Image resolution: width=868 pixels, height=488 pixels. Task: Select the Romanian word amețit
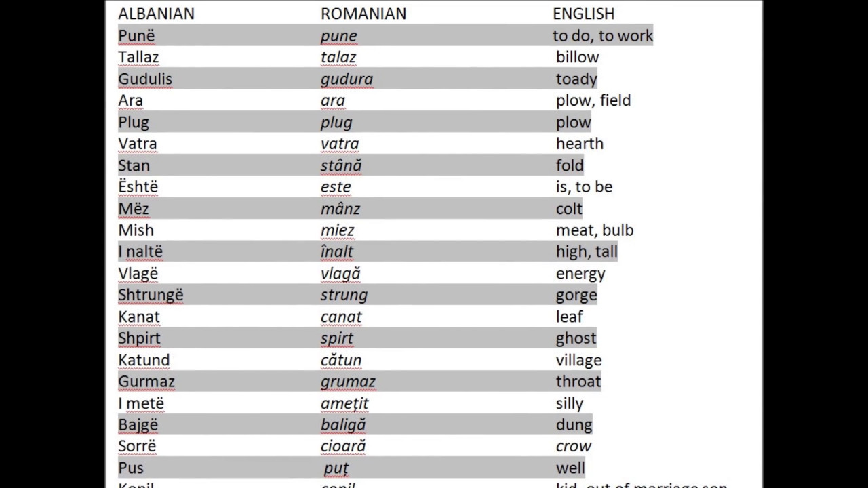(344, 403)
